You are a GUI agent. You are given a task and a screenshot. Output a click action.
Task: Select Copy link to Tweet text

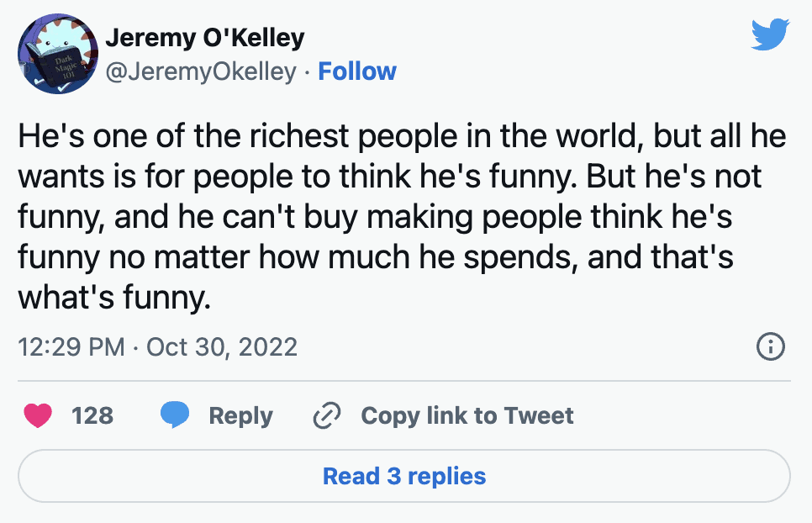[467, 415]
